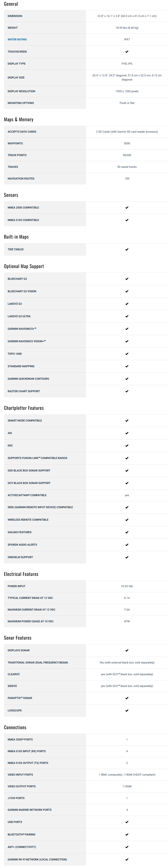The width and height of the screenshot is (168, 868).
Task: Click the Display Resolution label
Action: click(x=21, y=91)
